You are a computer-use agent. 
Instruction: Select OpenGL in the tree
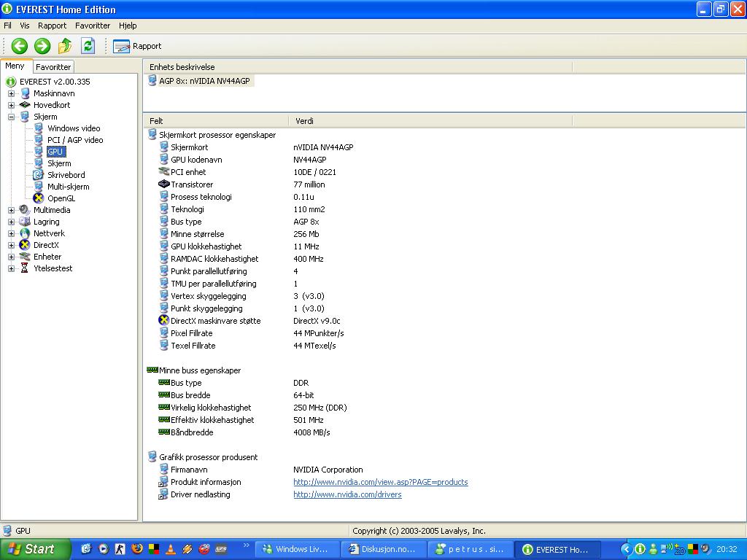click(x=61, y=198)
